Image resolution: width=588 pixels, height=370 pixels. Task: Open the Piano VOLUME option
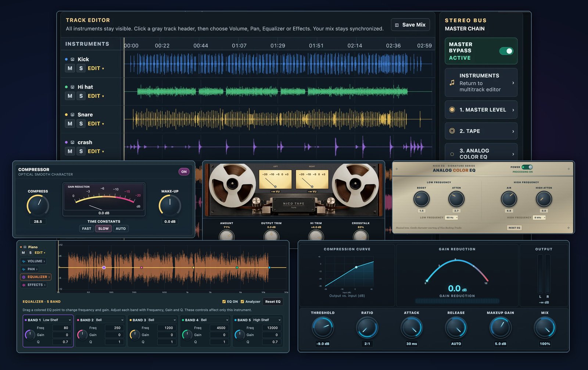(x=33, y=261)
